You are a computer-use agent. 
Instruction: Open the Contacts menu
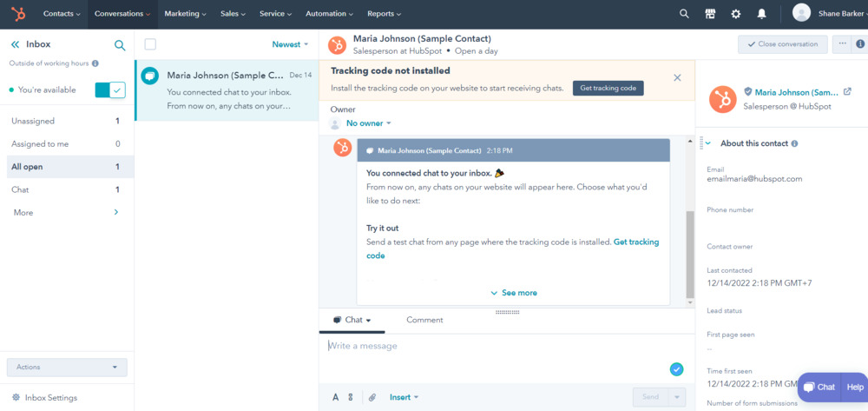point(62,14)
